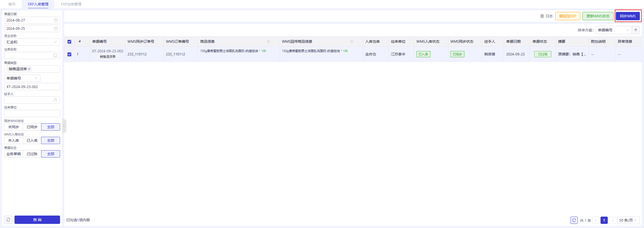Open calendar icon for start date 2024-08-27
644x228 pixels.
[56, 20]
